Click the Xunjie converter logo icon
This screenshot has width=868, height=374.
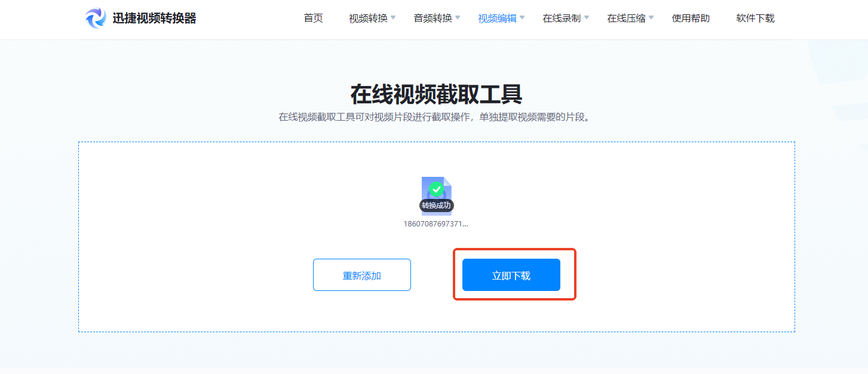(x=96, y=18)
